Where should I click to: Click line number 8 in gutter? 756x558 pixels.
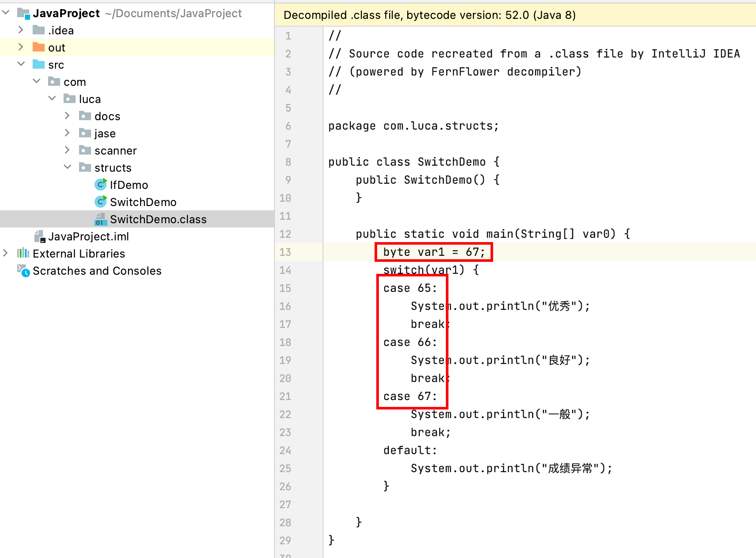[288, 162]
